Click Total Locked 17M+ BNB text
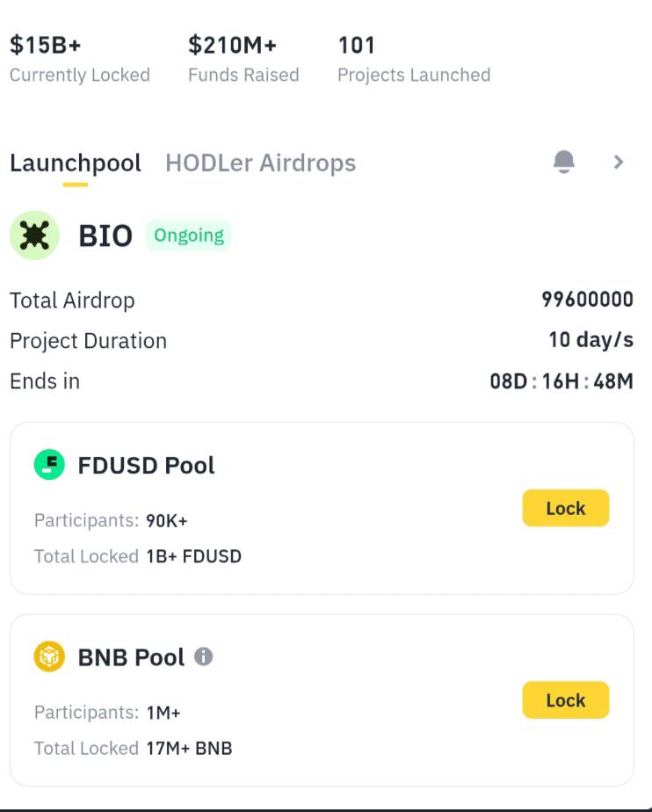Viewport: 652px width, 812px height. pos(133,749)
